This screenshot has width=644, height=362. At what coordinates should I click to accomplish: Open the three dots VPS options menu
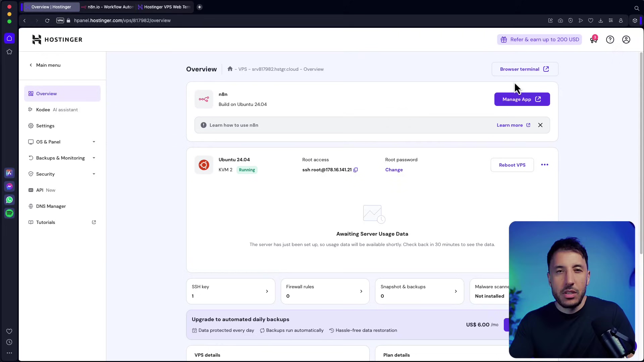[x=545, y=165]
